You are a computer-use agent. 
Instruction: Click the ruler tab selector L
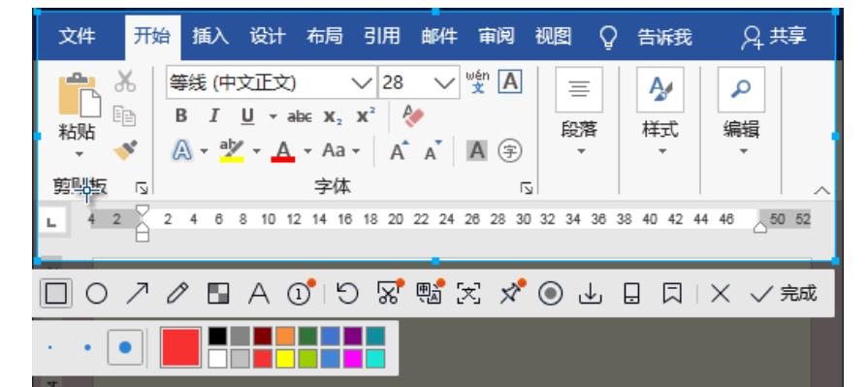52,221
